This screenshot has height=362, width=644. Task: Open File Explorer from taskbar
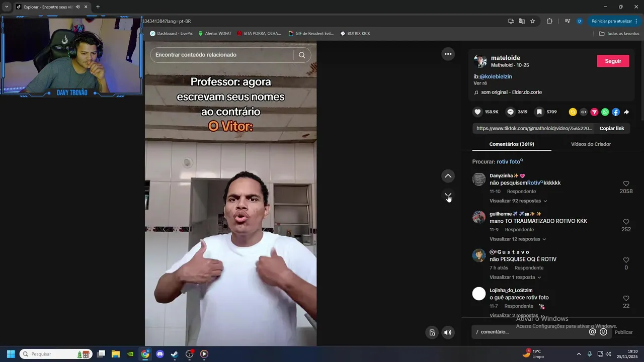pyautogui.click(x=116, y=354)
